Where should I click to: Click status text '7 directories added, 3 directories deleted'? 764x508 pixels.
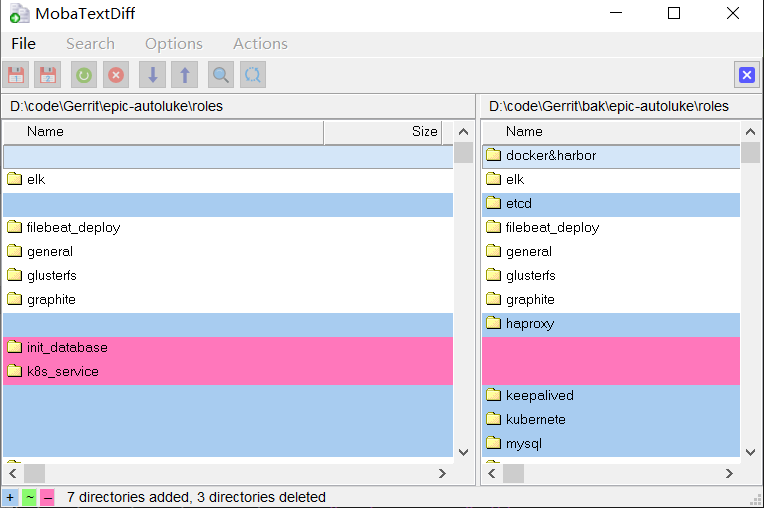[196, 497]
